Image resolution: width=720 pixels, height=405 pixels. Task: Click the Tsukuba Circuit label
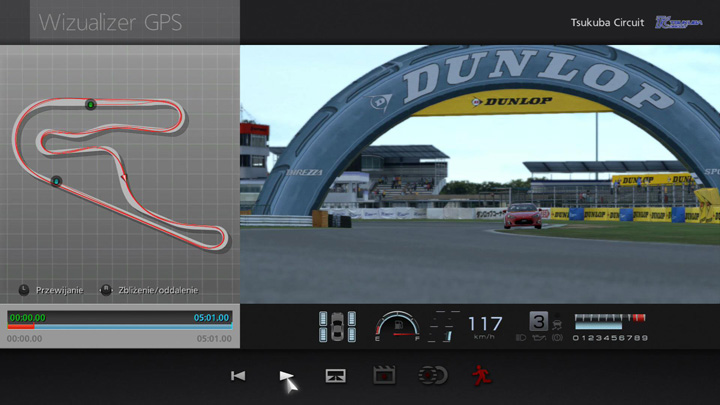(x=607, y=22)
